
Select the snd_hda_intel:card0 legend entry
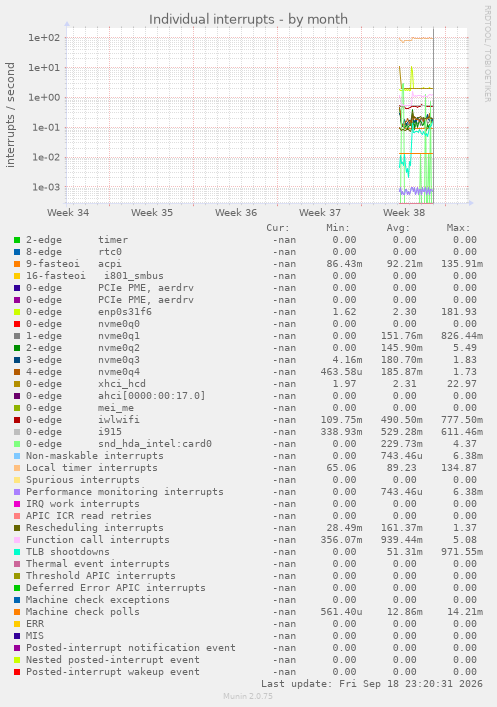point(119,444)
